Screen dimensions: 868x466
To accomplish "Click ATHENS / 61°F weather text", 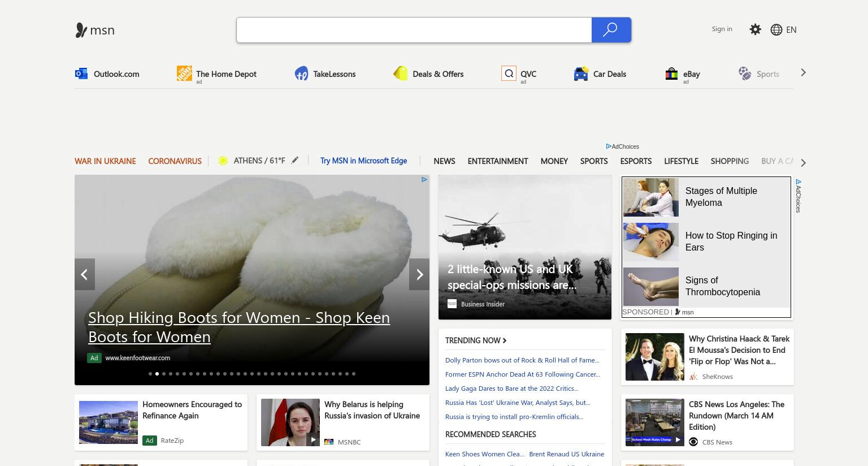I will 259,161.
